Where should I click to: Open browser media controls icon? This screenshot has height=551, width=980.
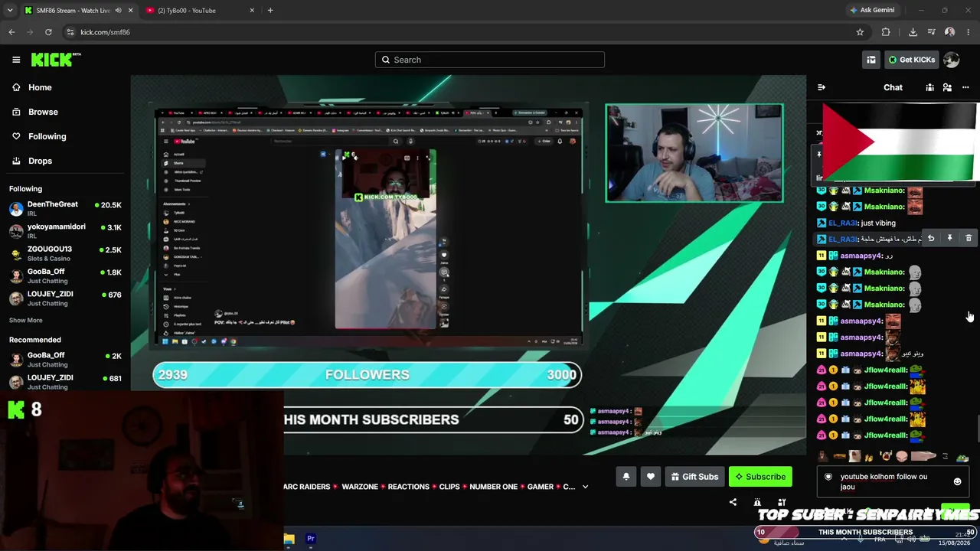931,32
